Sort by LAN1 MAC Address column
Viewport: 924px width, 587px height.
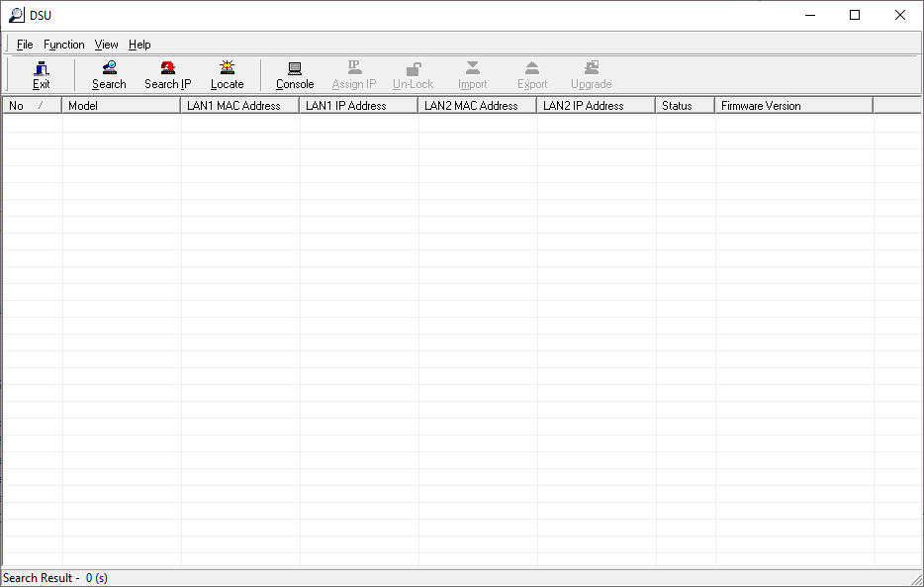pyautogui.click(x=240, y=106)
